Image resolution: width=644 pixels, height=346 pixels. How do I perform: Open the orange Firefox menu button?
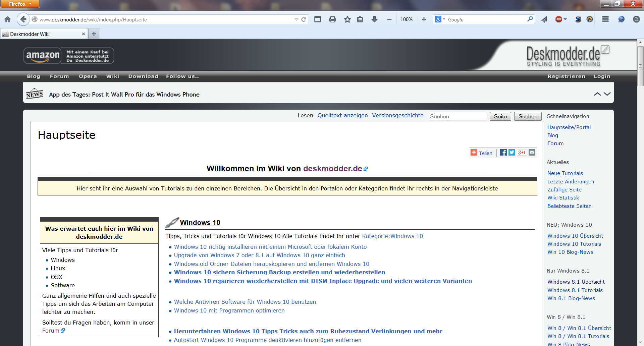(x=20, y=4)
